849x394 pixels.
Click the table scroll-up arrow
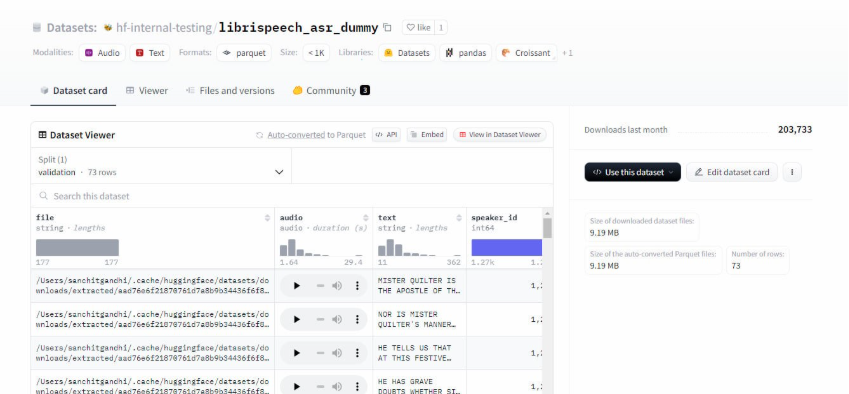(547, 213)
